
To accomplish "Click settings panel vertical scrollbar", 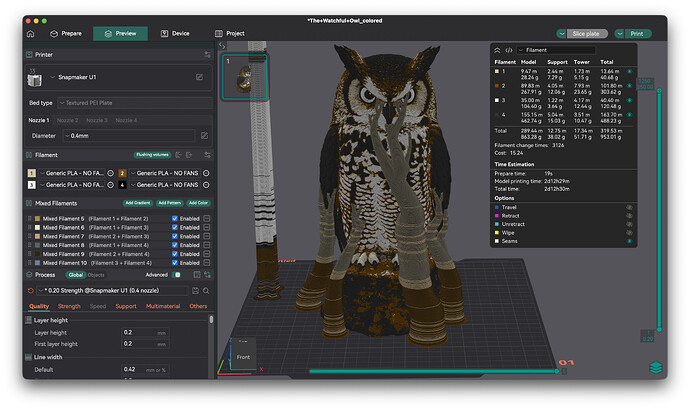I will point(211,320).
